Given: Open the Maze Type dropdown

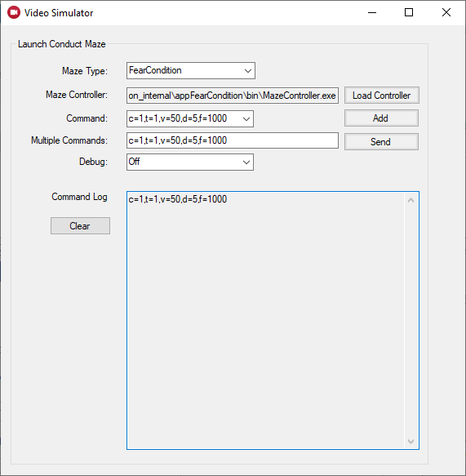Looking at the screenshot, I should tap(190, 71).
